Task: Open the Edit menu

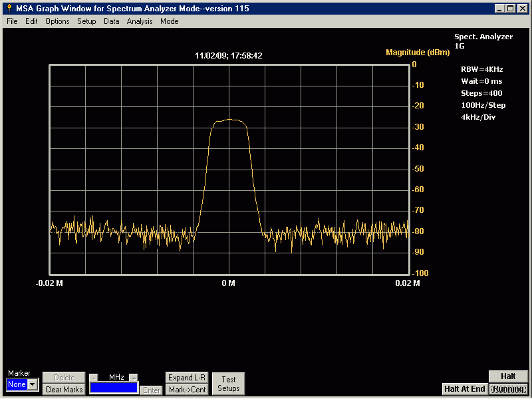Action: coord(31,21)
